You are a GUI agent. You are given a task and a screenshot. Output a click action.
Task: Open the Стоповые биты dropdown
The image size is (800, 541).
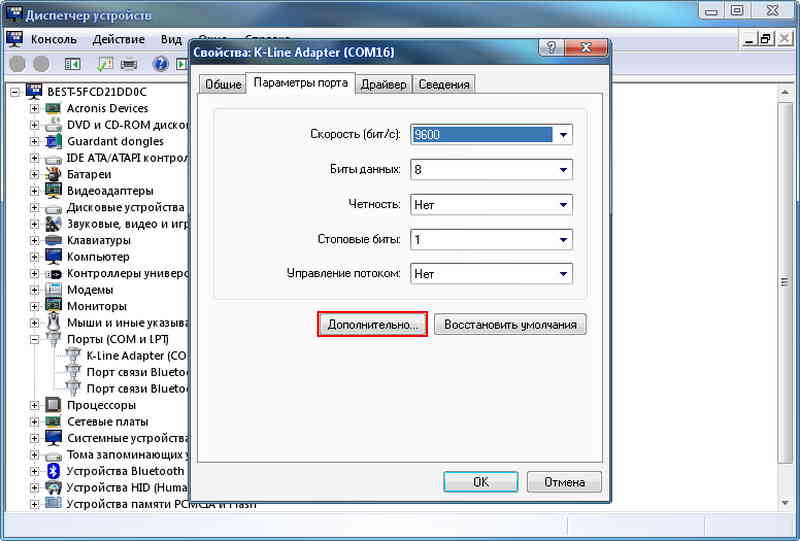pyautogui.click(x=563, y=239)
